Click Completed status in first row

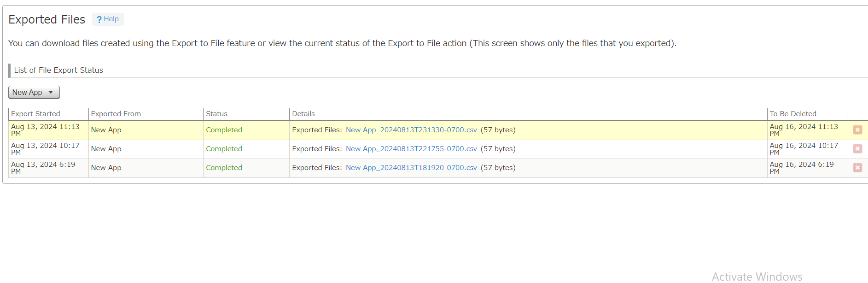[224, 130]
